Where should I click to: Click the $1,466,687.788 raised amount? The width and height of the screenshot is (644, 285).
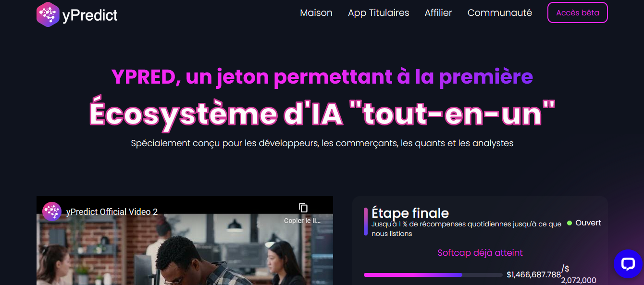click(x=534, y=275)
